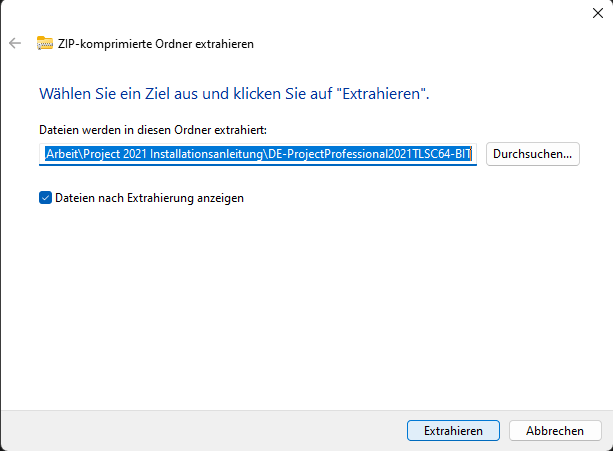This screenshot has width=613, height=451.
Task: Click the empty title bar area of the dialog
Action: coord(300,12)
